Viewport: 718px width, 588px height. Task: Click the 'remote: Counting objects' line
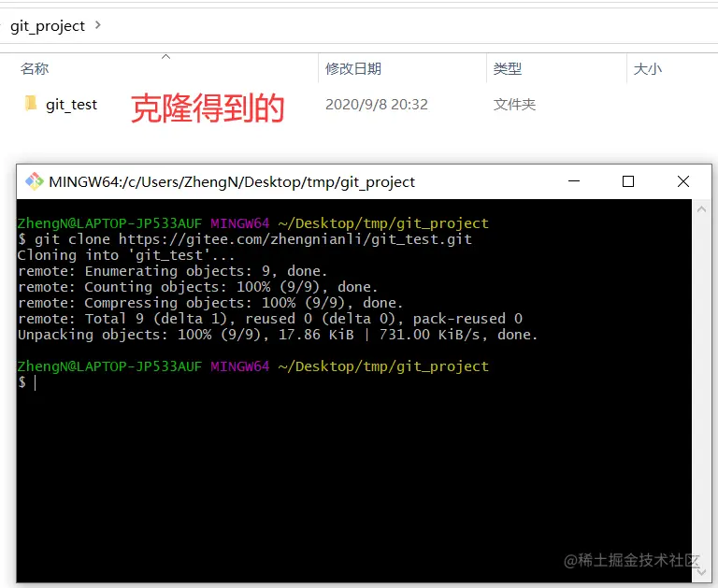(198, 287)
